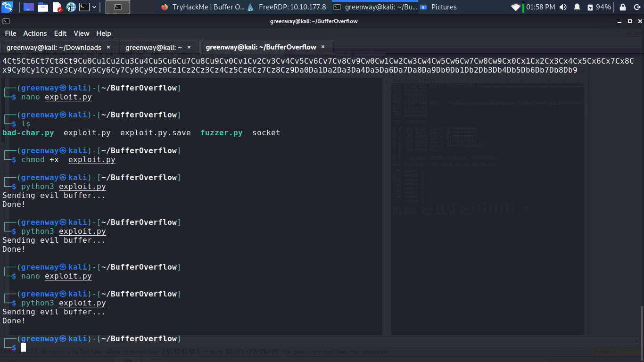
Task: Open the View menu
Action: (x=82, y=33)
